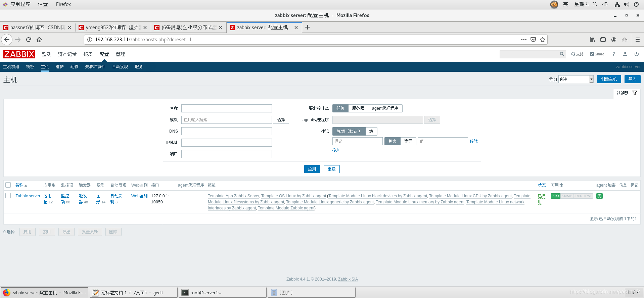Viewport: 644px width, 298px height.
Task: Open the 群组 dropdown
Action: (576, 79)
